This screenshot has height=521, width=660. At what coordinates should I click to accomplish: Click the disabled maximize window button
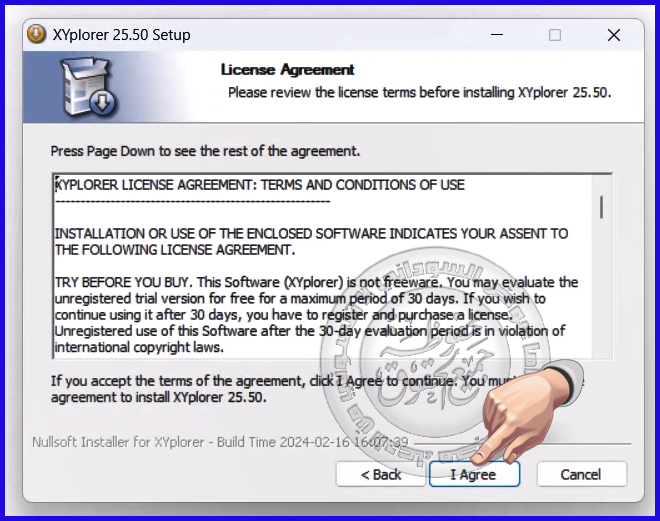(555, 35)
